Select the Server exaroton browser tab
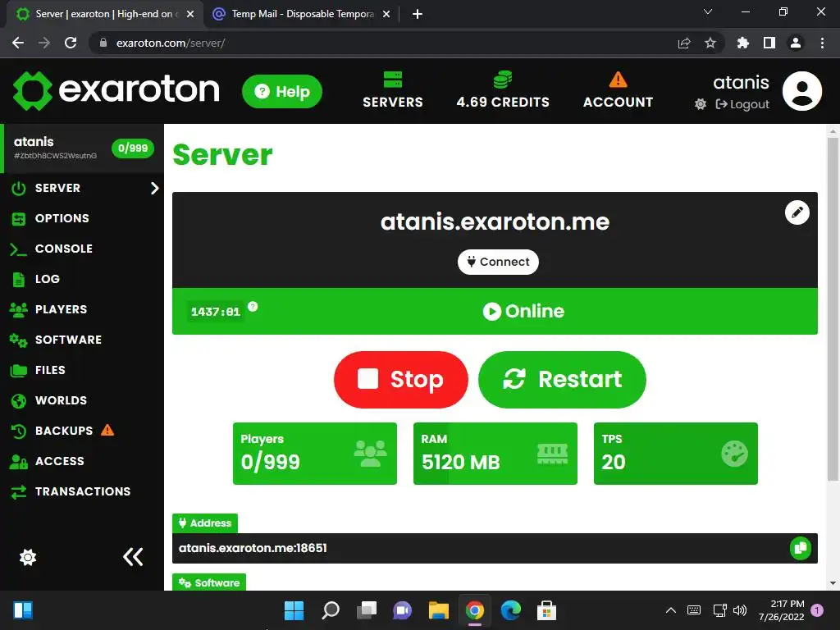Screen dimensions: 840x630 [104, 14]
